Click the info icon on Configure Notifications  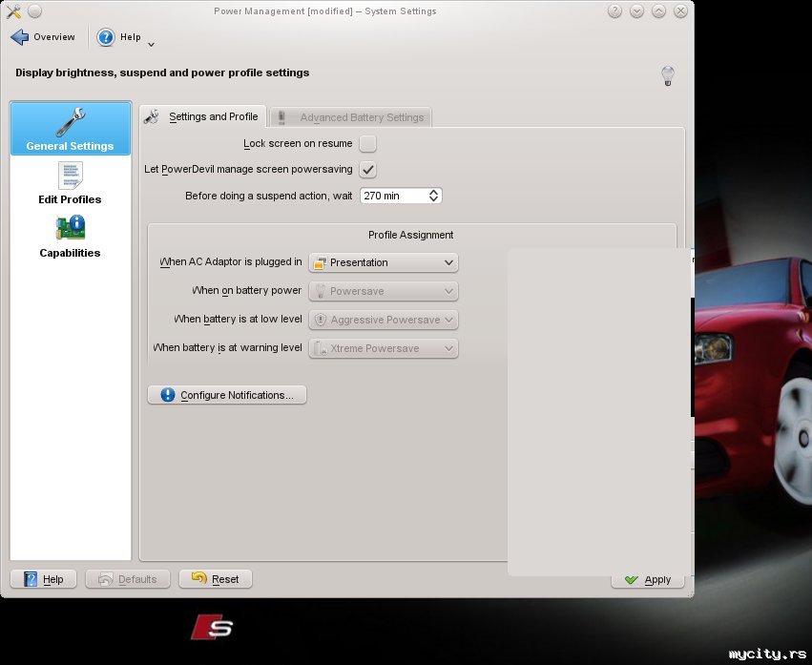tap(168, 395)
